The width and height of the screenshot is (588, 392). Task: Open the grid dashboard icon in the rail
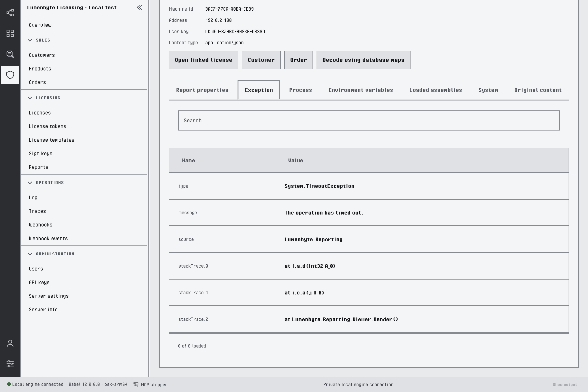[10, 33]
